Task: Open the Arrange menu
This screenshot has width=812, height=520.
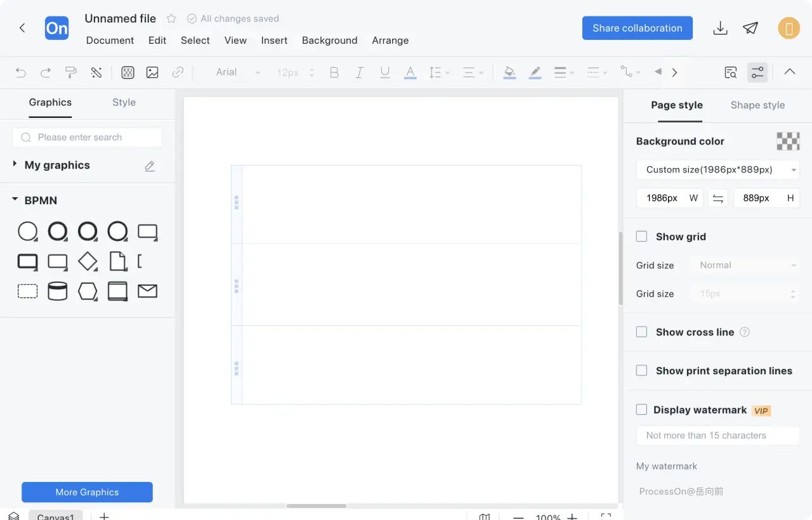Action: coord(390,41)
